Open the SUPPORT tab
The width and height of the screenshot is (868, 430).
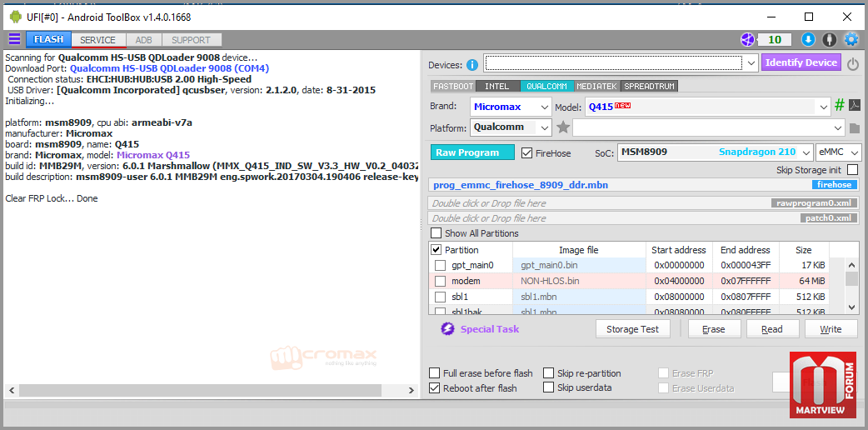pos(191,40)
